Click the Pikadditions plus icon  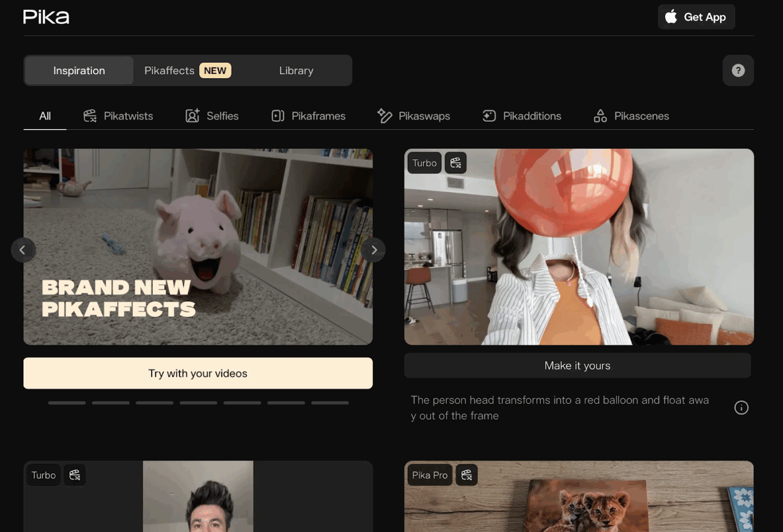pyautogui.click(x=488, y=116)
